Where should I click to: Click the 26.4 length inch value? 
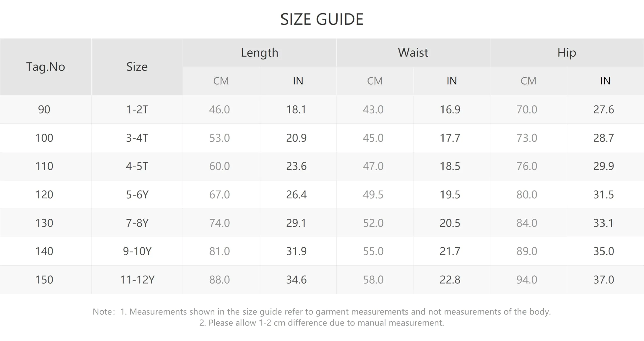coord(296,195)
